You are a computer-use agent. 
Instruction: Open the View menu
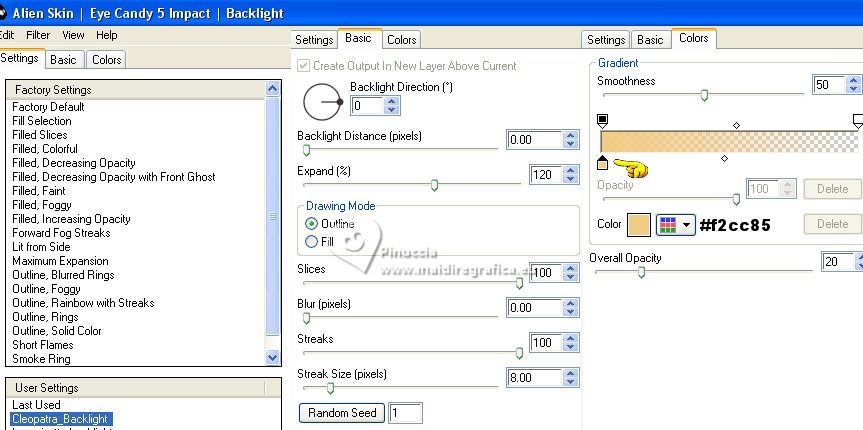click(73, 35)
